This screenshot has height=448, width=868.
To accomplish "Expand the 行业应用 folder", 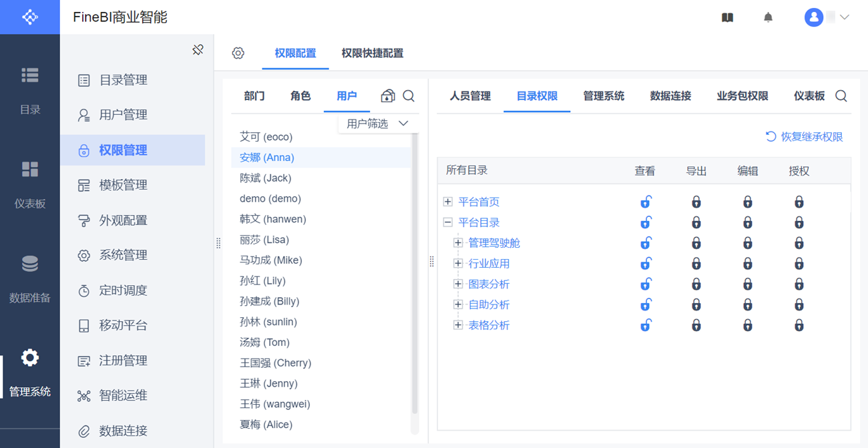I will [458, 264].
